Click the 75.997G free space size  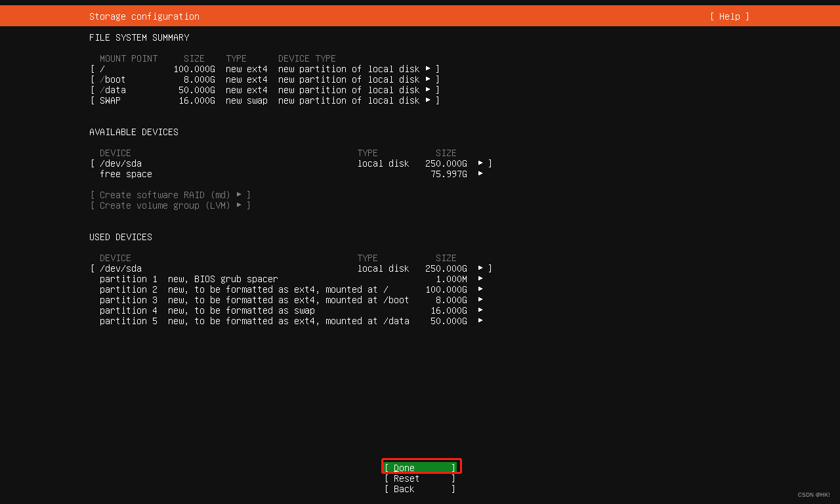point(449,174)
